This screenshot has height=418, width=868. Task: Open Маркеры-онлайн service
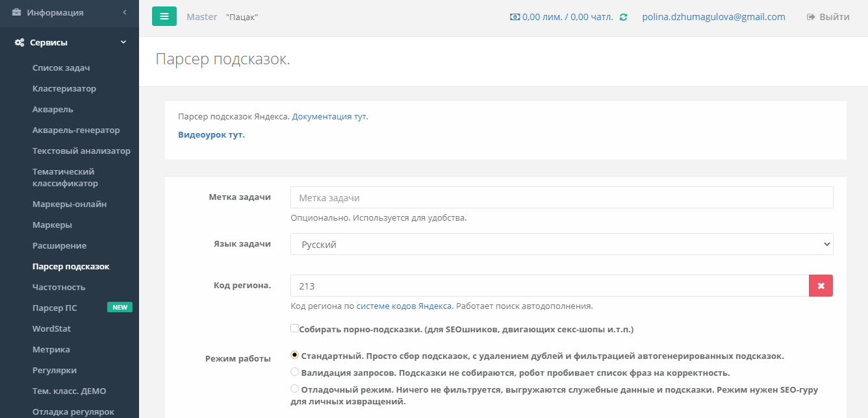pyautogui.click(x=70, y=204)
